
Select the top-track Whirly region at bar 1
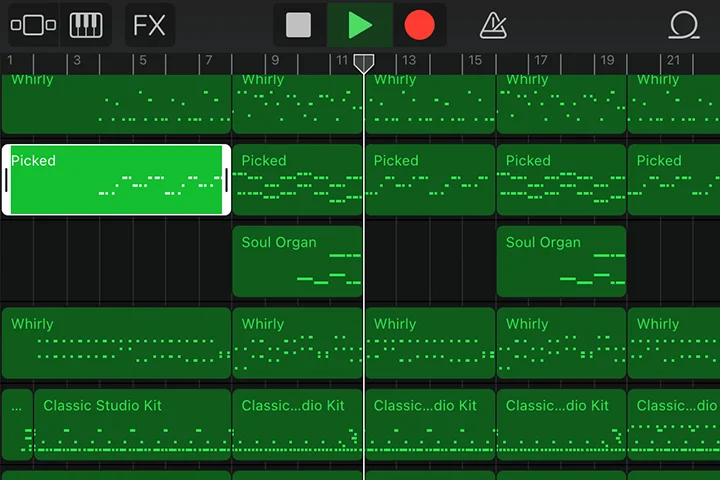pos(116,104)
